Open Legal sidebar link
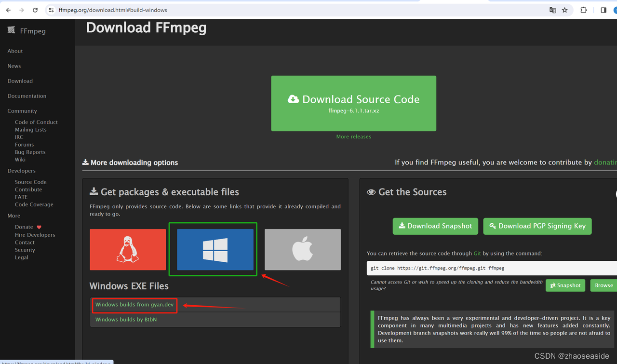 22,257
